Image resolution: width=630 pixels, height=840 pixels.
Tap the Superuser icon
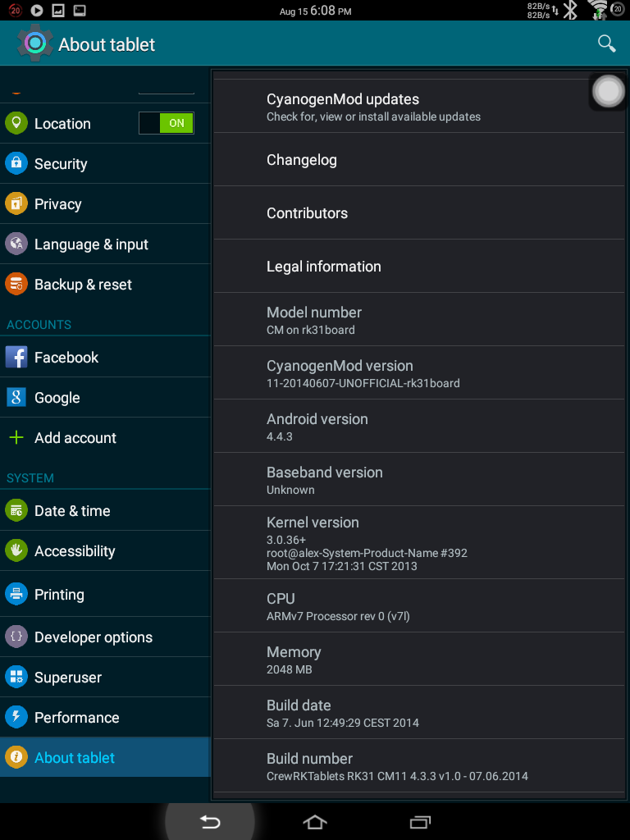point(16,677)
